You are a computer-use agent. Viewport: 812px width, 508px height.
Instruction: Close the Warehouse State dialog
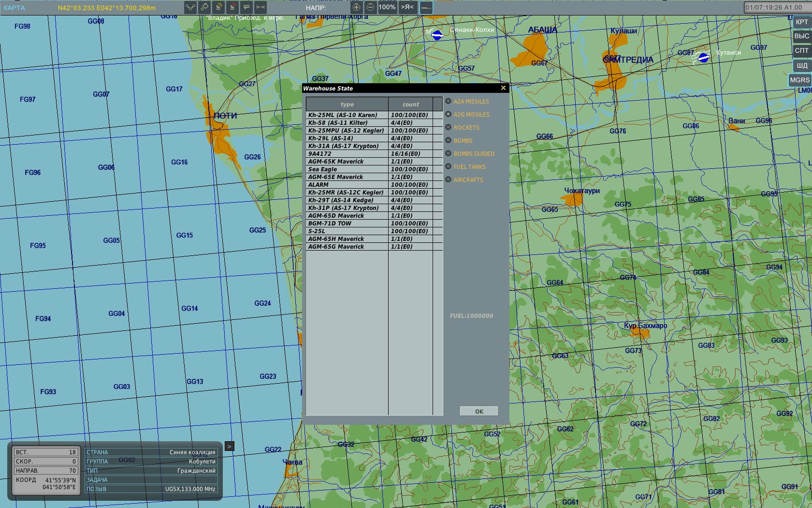point(503,88)
